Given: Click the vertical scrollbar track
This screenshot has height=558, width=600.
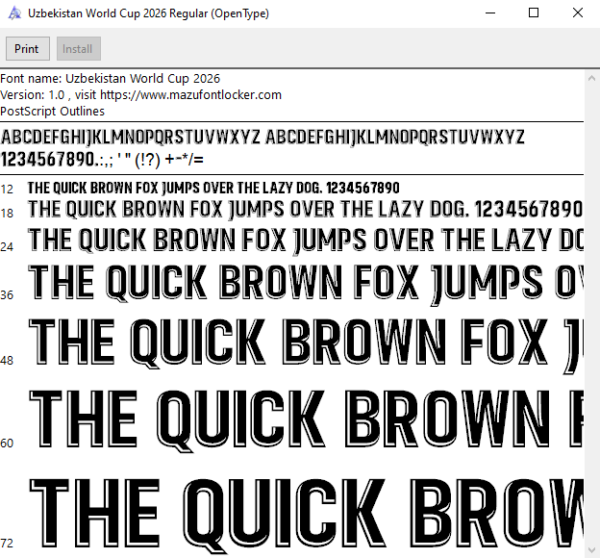Looking at the screenshot, I should point(592,314).
